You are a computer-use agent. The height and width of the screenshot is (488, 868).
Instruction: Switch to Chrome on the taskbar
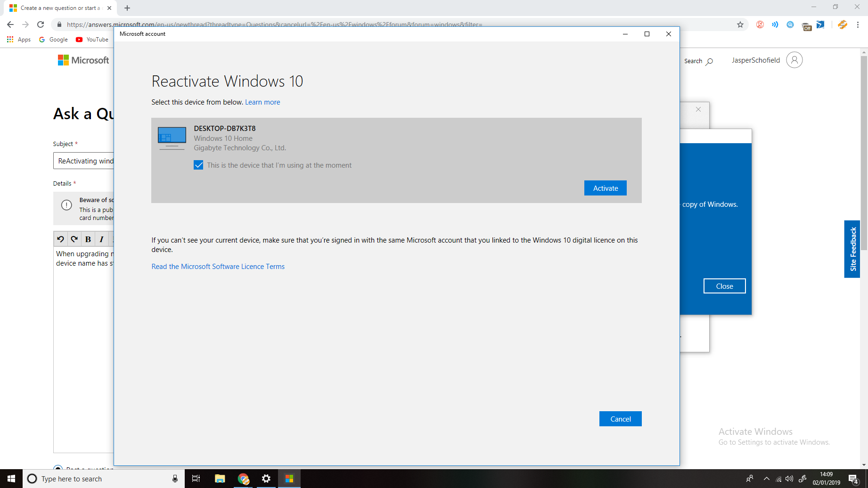[x=243, y=479]
